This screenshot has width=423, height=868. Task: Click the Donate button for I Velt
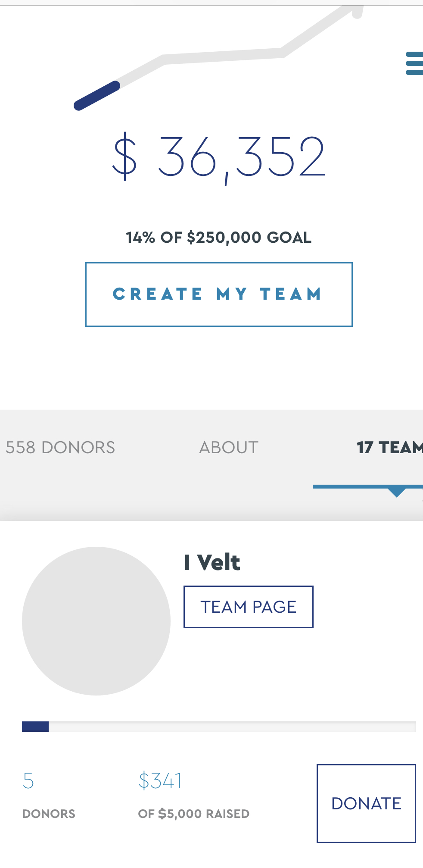click(366, 803)
